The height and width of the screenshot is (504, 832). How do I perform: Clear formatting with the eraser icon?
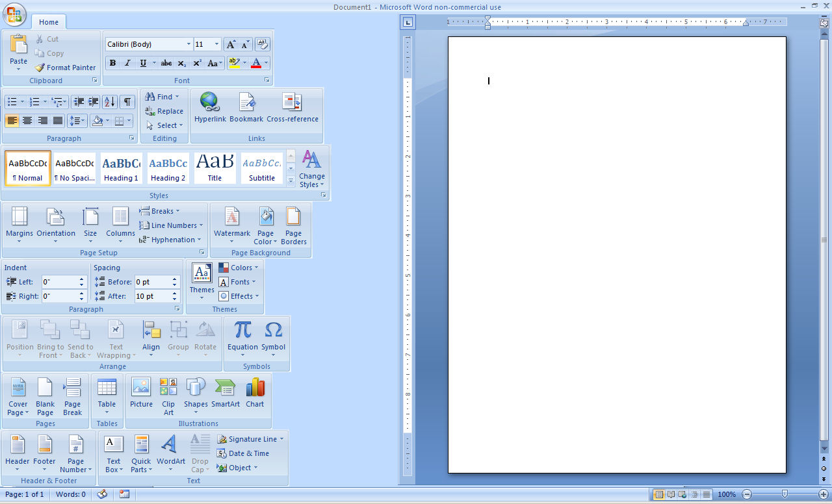(262, 44)
